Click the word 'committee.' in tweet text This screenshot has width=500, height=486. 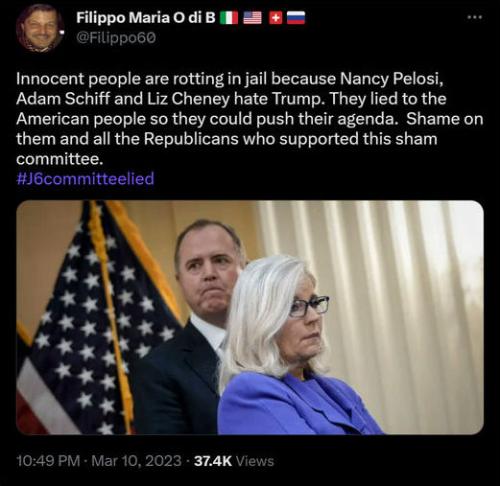pos(60,159)
